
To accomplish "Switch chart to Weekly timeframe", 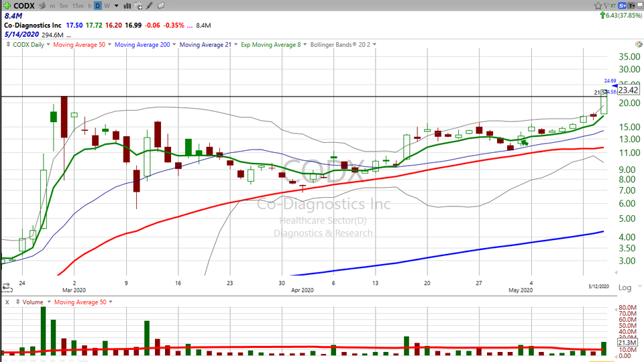I will click(106, 5).
